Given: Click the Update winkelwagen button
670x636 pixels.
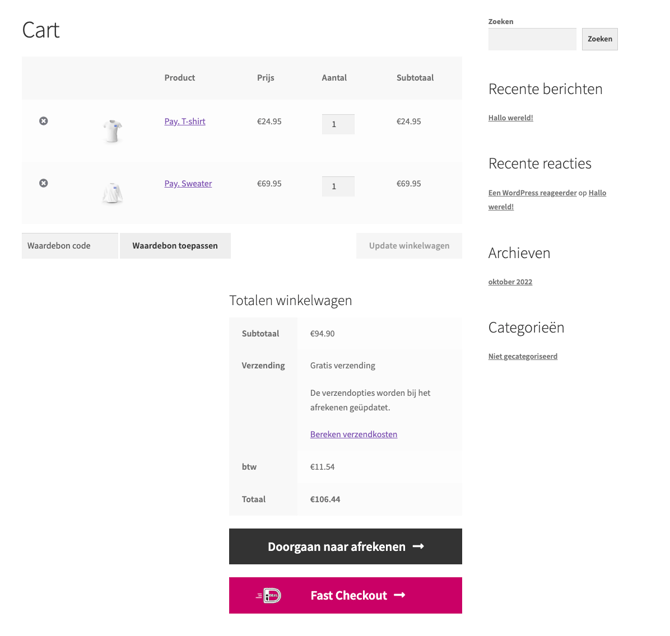Looking at the screenshot, I should (409, 246).
